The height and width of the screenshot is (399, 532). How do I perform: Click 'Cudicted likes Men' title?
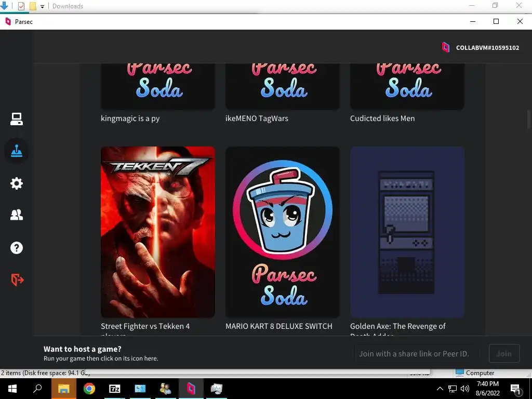(x=382, y=118)
